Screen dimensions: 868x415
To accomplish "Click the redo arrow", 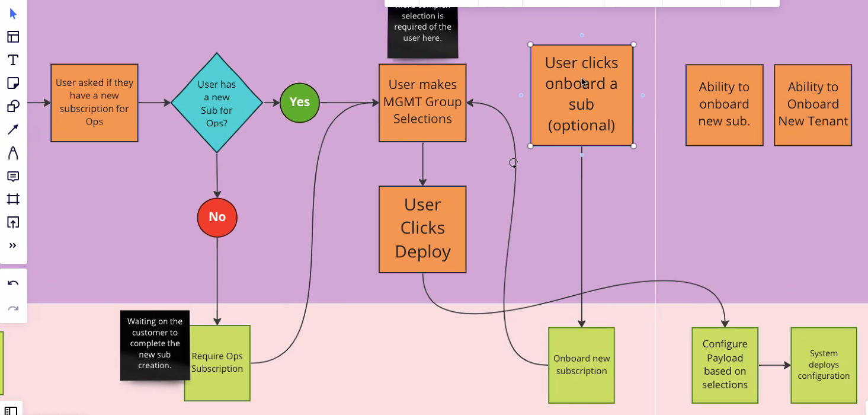I will pos(13,309).
